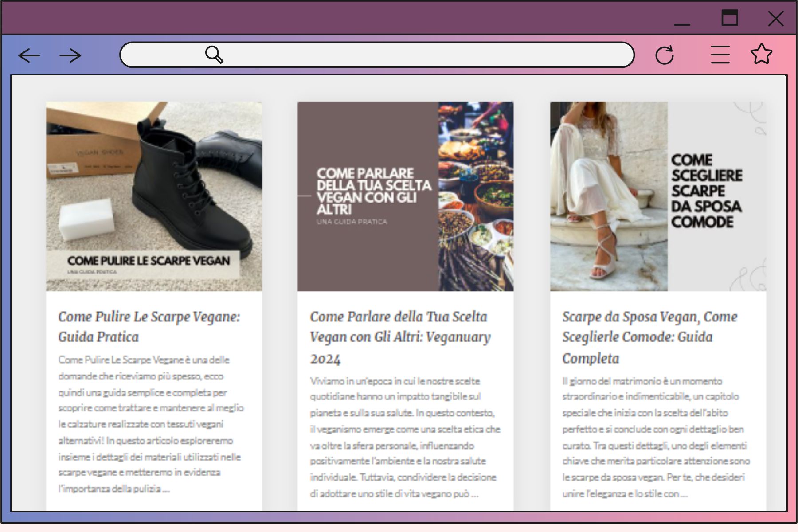Screen dimensions: 798x532
Task: Click the browser back arrow
Action: pyautogui.click(x=29, y=55)
